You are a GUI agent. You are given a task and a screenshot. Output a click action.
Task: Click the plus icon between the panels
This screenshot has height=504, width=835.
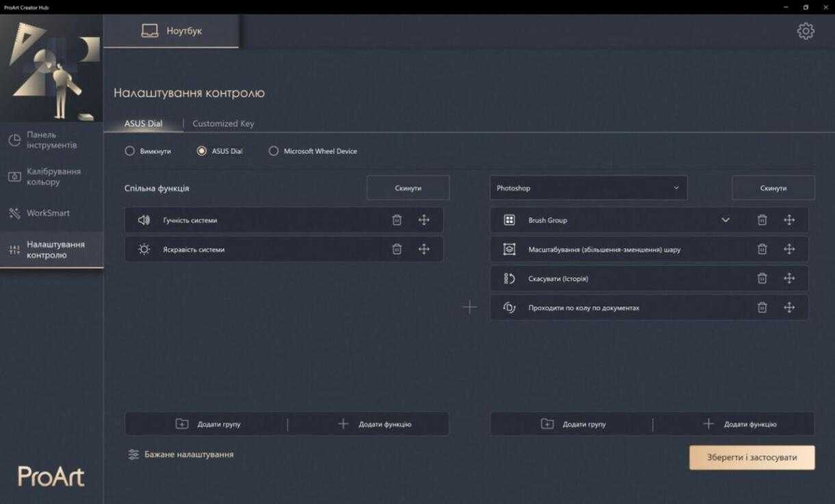[470, 308]
